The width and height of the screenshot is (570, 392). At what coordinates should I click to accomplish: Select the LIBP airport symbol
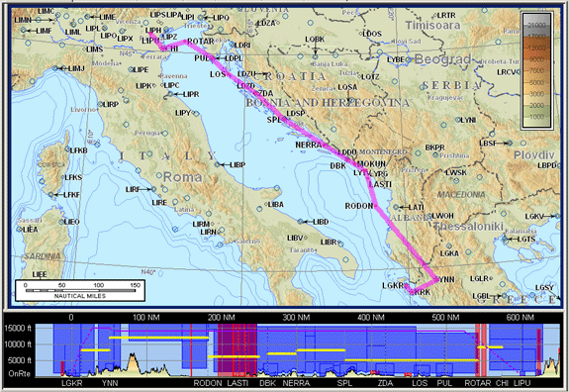point(218,164)
